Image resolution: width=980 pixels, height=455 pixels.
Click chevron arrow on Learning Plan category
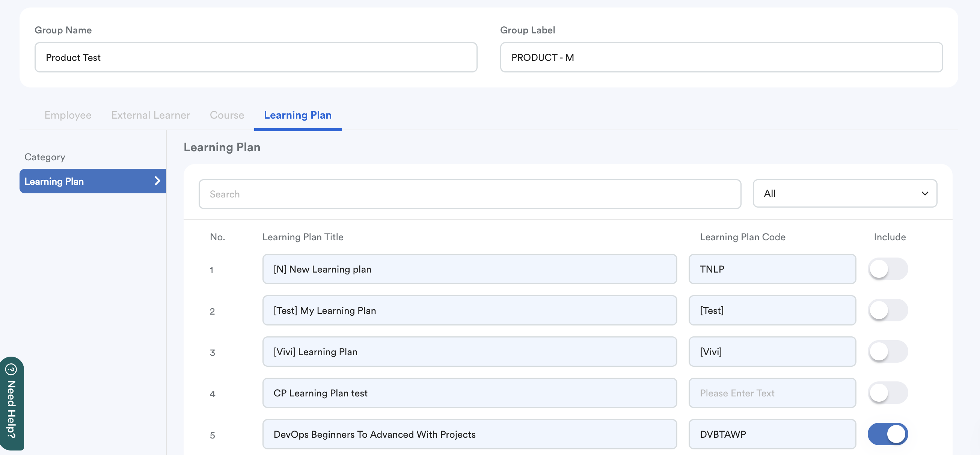pyautogui.click(x=157, y=181)
